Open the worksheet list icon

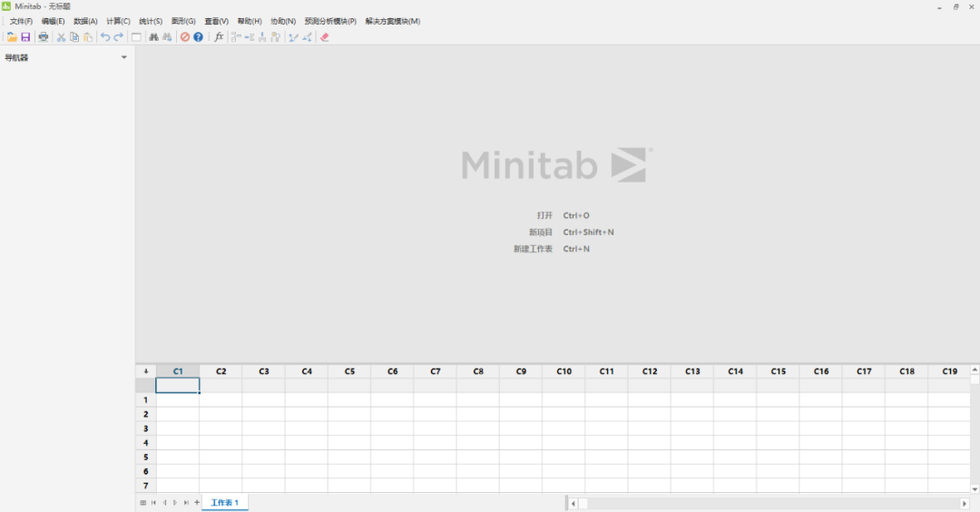point(142,502)
